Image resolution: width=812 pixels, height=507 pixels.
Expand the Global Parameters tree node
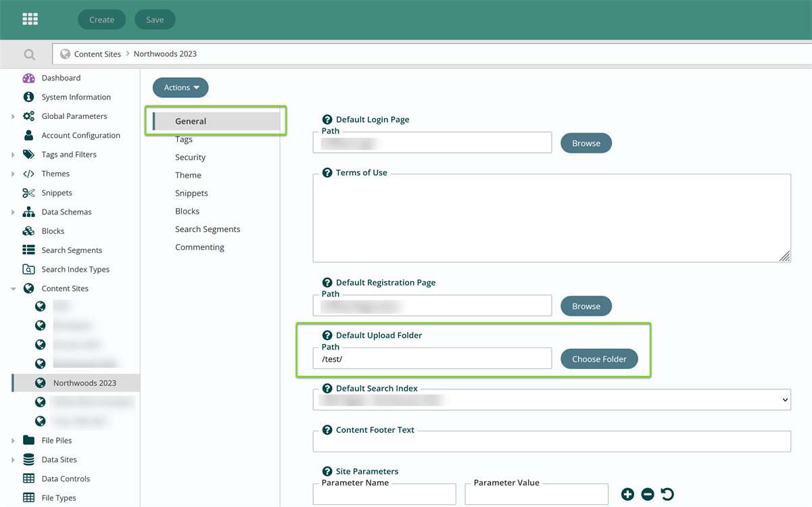click(13, 116)
